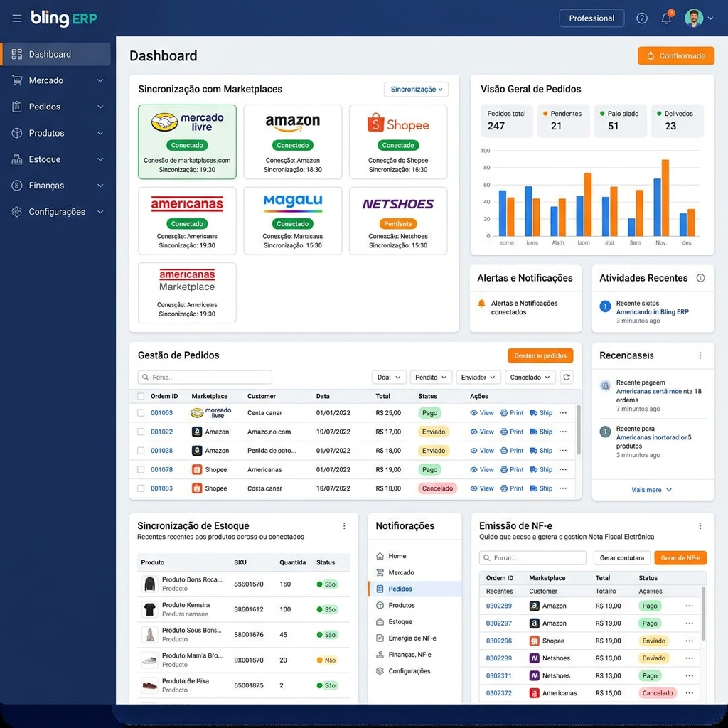
Task: Click the Pedidos clipboard icon in sidebar
Action: tap(17, 107)
